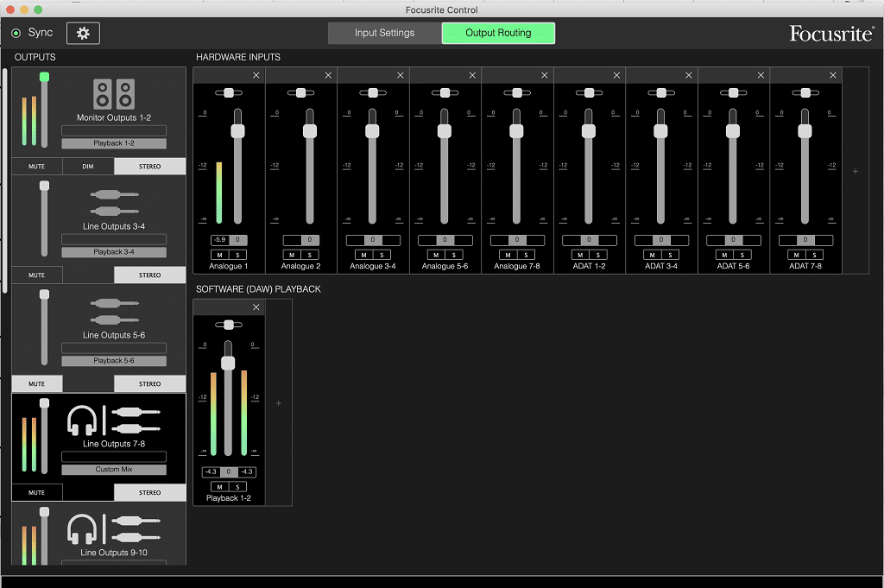The height and width of the screenshot is (588, 884).
Task: Remove the ADAT 7-8 channel with X
Action: pyautogui.click(x=833, y=75)
